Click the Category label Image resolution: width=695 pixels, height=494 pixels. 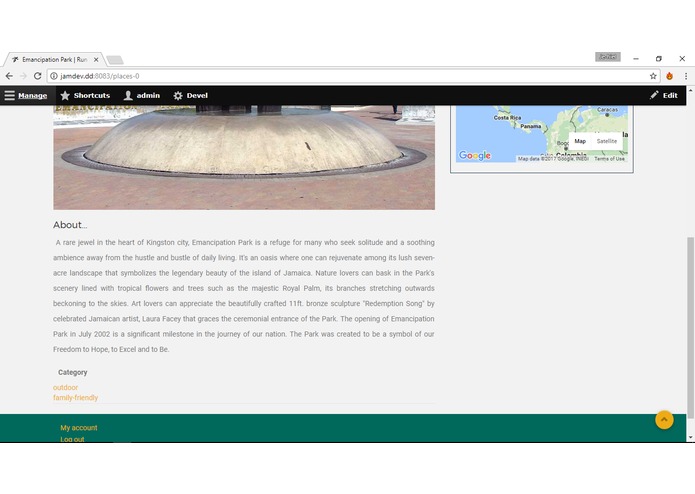(73, 373)
